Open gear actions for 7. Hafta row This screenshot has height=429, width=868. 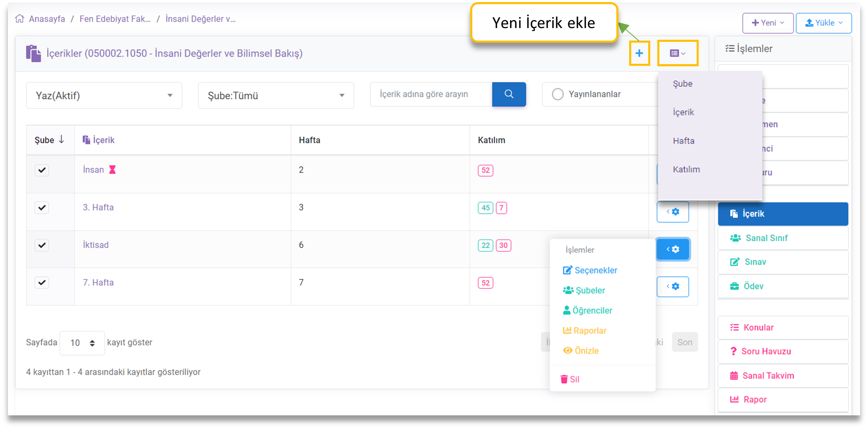coord(673,287)
